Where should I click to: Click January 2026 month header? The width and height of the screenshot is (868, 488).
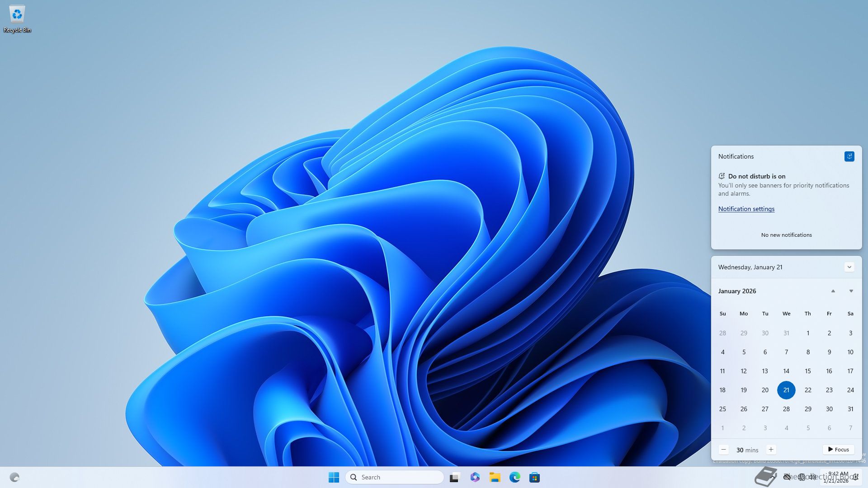point(737,291)
